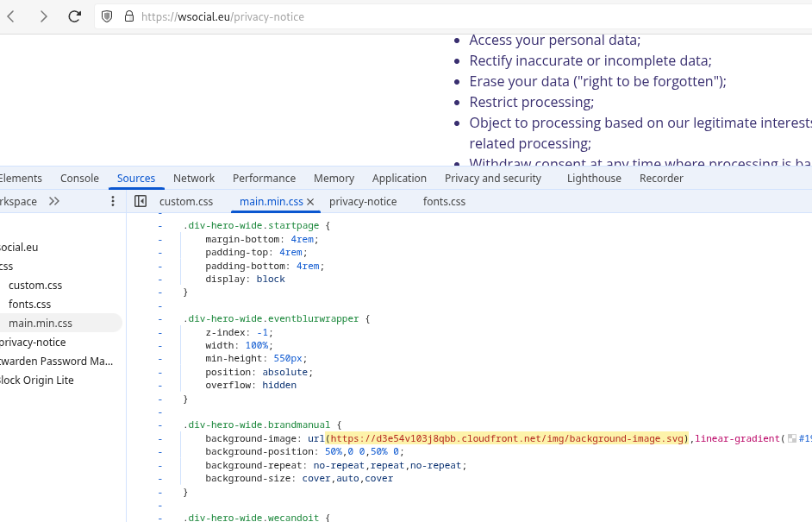Click the address bar URL field
The width and height of the screenshot is (812, 522).
pos(431,16)
